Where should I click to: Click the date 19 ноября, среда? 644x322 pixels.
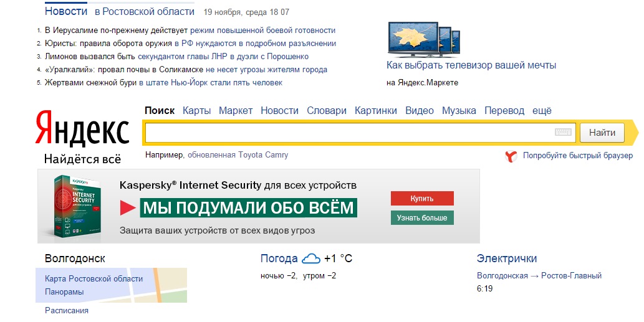click(235, 12)
